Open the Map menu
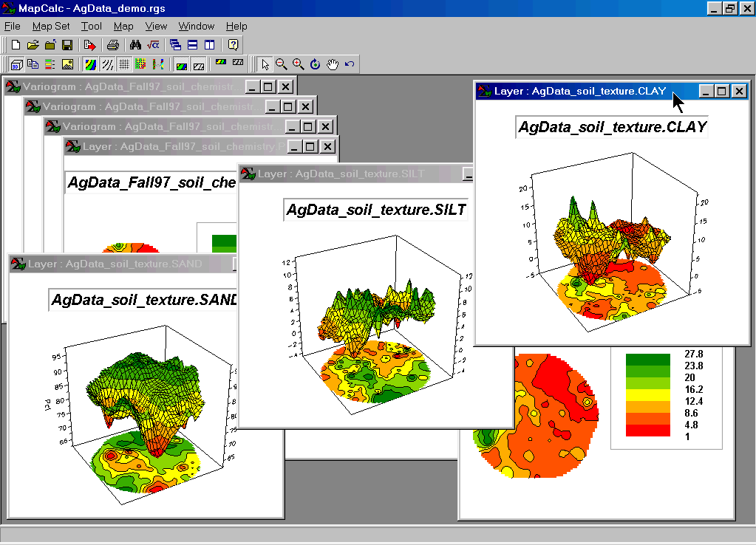Viewport: 756px width, 545px height. pos(123,26)
